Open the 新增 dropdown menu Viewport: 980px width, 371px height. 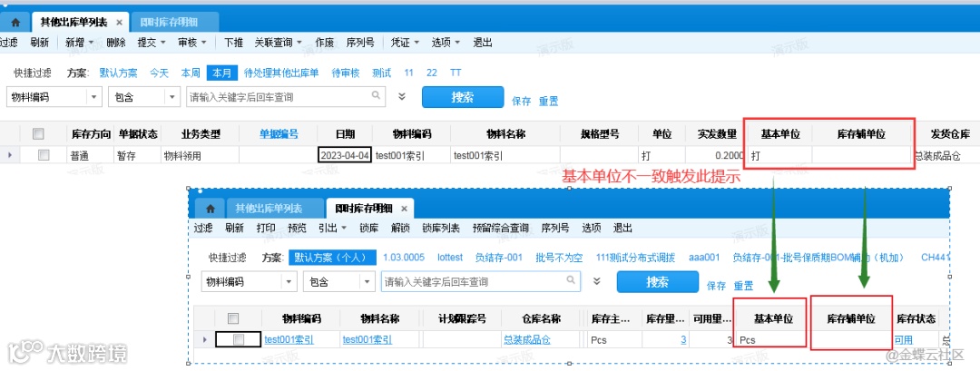tap(79, 43)
